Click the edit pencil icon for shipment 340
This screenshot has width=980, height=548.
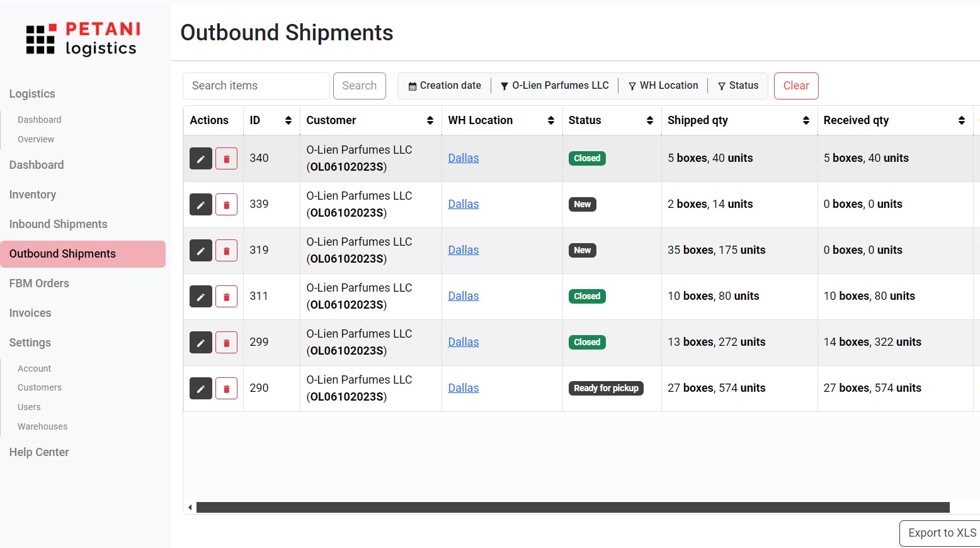[200, 159]
